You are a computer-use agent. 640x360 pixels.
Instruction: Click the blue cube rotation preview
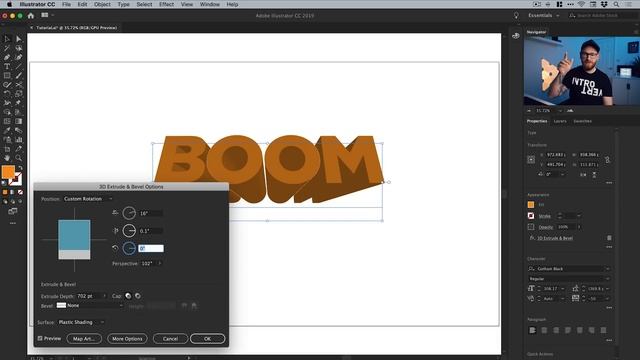[74, 240]
